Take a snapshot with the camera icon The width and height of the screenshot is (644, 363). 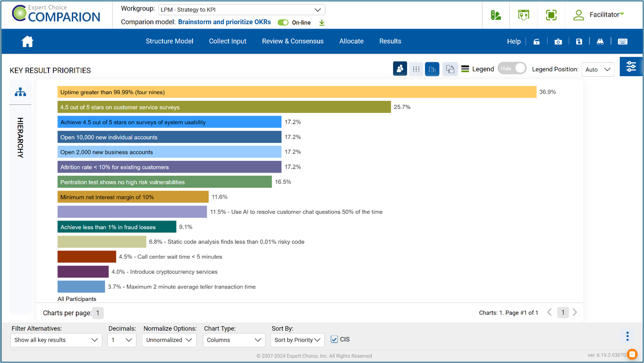point(557,41)
